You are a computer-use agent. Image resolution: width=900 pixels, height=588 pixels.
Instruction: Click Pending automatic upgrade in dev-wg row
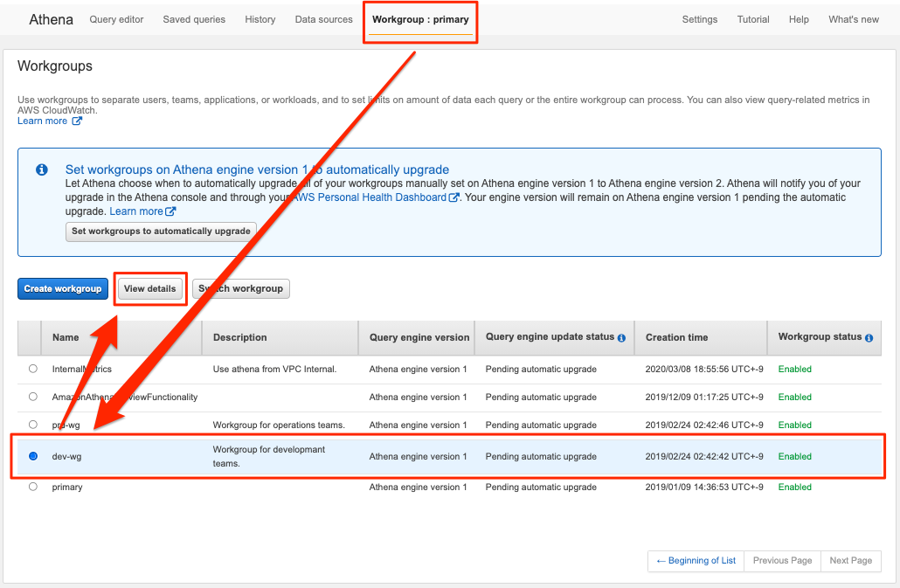coord(541,457)
